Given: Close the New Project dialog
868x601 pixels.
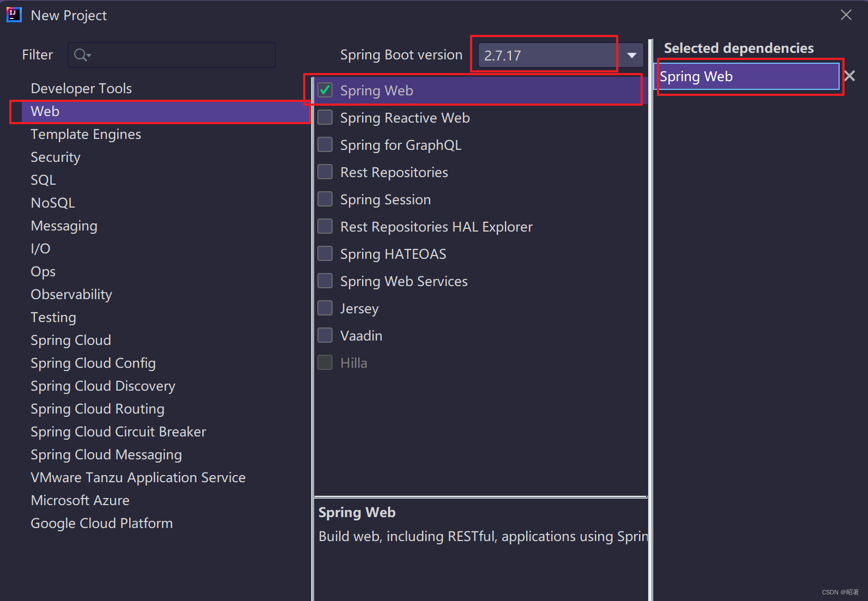Looking at the screenshot, I should 846,15.
